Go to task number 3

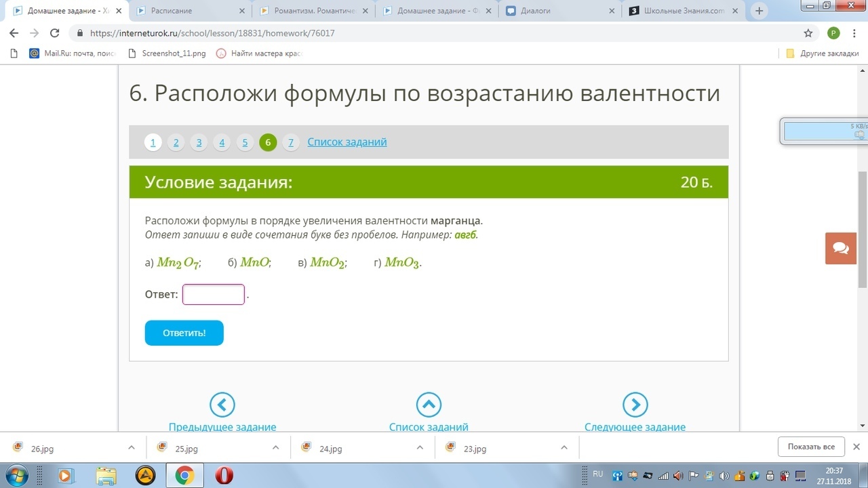click(x=199, y=142)
